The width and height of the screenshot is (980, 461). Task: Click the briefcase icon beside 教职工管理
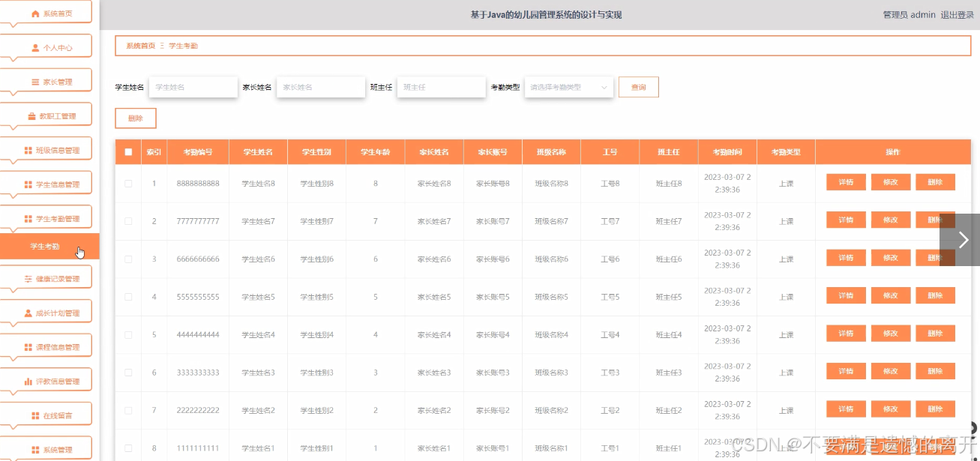coord(31,116)
